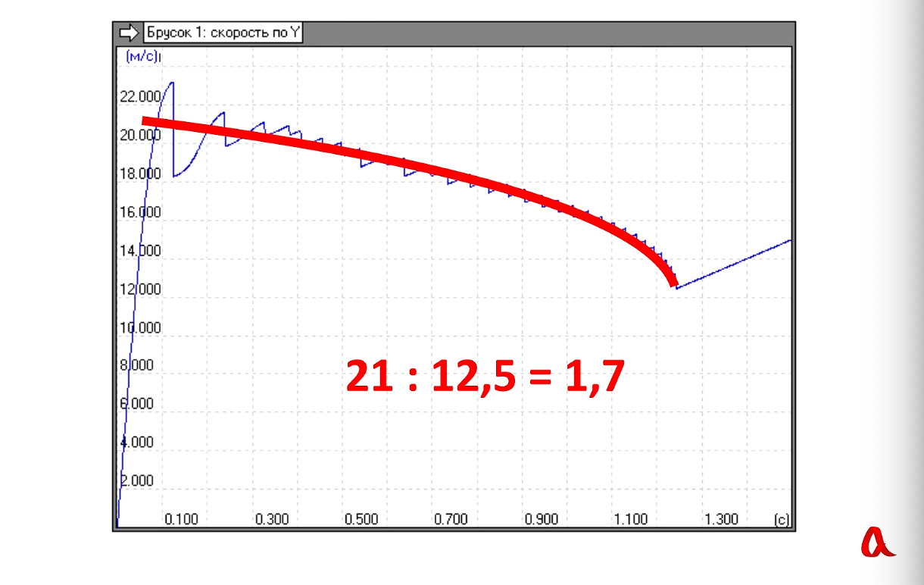Click the 0.900 time axis label
The width and height of the screenshot is (924, 585).
tap(542, 519)
